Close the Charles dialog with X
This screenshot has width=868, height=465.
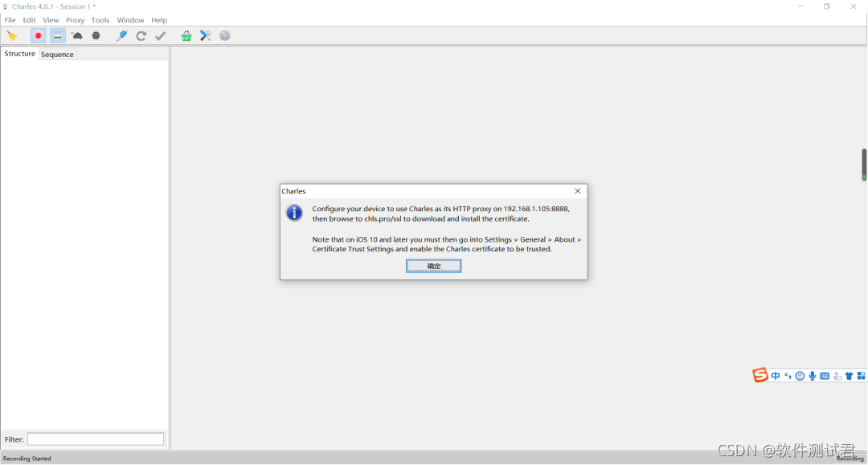point(577,191)
